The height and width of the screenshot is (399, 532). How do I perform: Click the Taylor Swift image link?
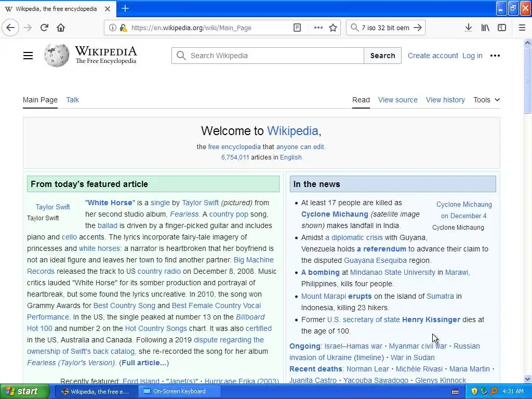coord(52,207)
